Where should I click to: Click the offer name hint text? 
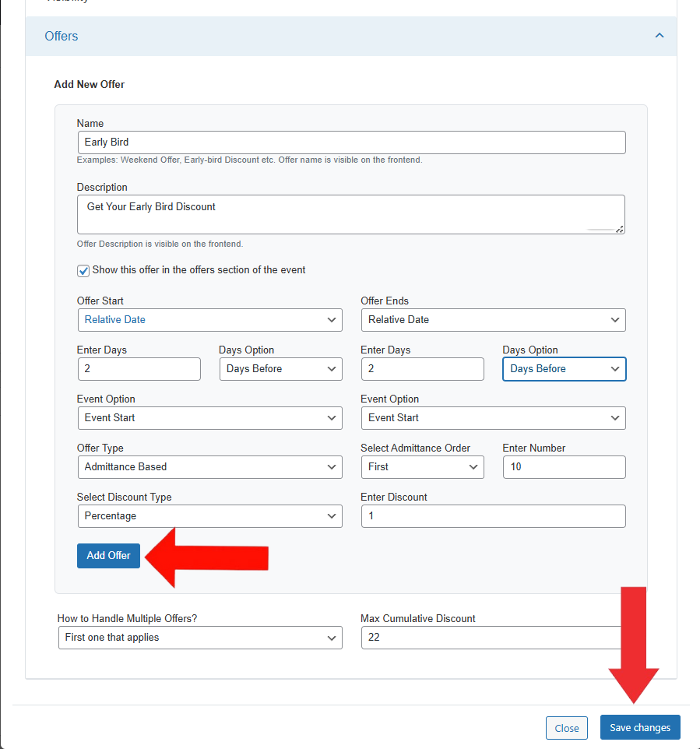(249, 160)
